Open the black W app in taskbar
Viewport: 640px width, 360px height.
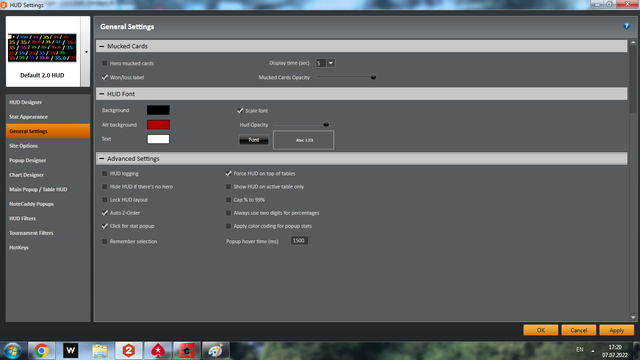tap(71, 351)
